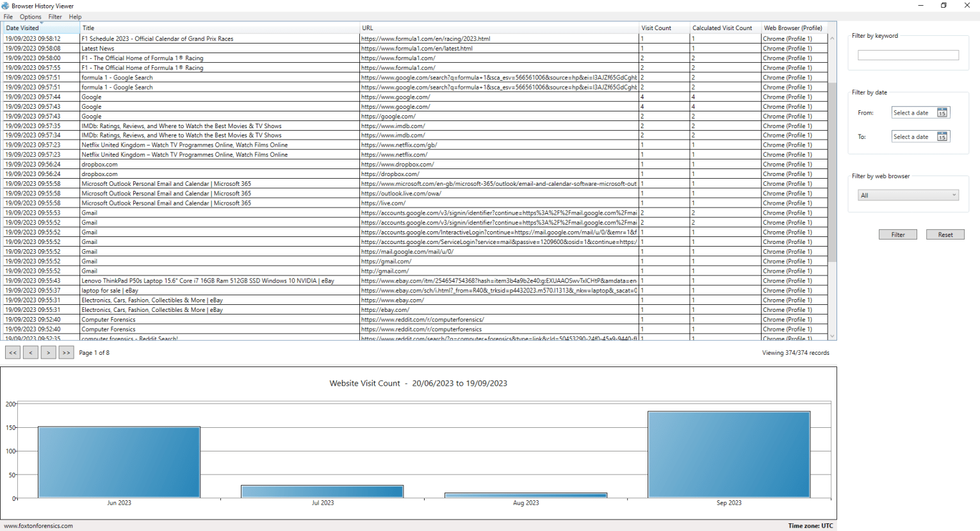Open the File menu
The height and width of the screenshot is (531, 980).
(x=8, y=17)
